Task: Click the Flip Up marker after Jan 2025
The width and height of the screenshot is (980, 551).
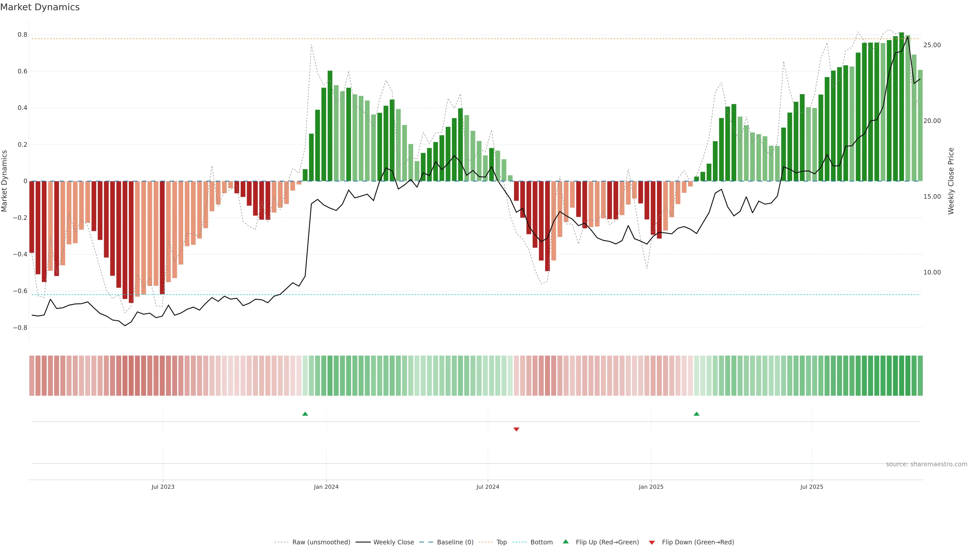Action: 696,414
